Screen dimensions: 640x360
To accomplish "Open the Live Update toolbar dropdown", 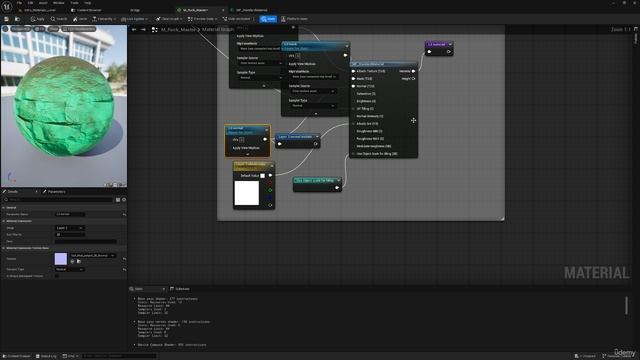I will pyautogui.click(x=134, y=19).
